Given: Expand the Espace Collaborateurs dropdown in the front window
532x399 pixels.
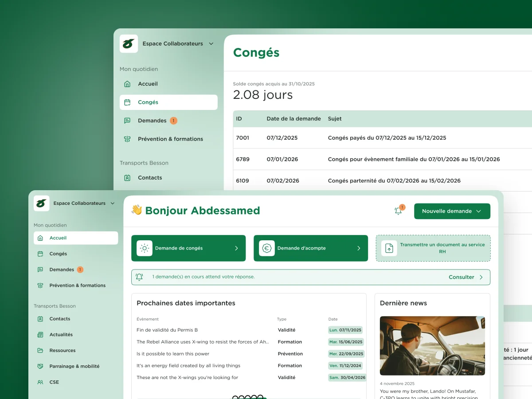Looking at the screenshot, I should [113, 203].
